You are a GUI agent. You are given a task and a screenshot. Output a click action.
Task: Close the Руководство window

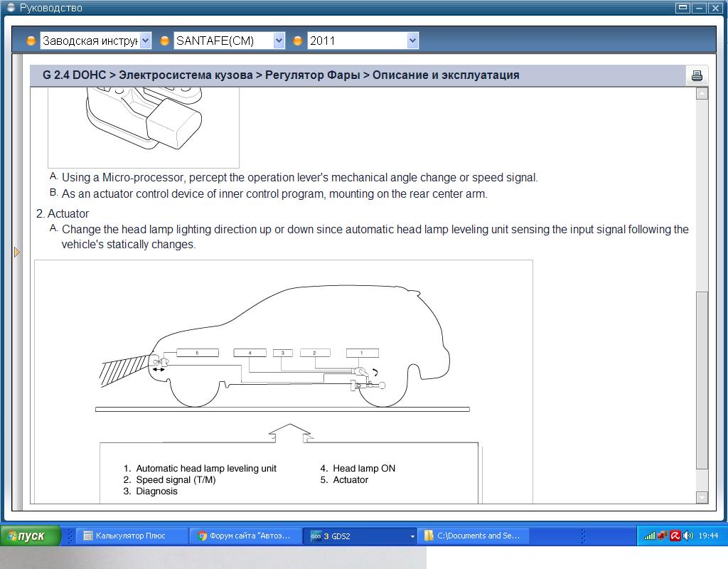715,7
